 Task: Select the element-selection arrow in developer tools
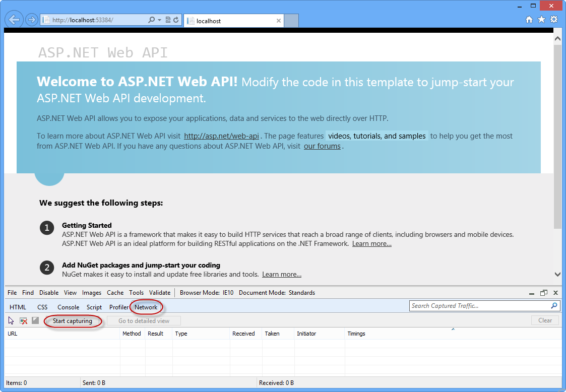pyautogui.click(x=10, y=320)
